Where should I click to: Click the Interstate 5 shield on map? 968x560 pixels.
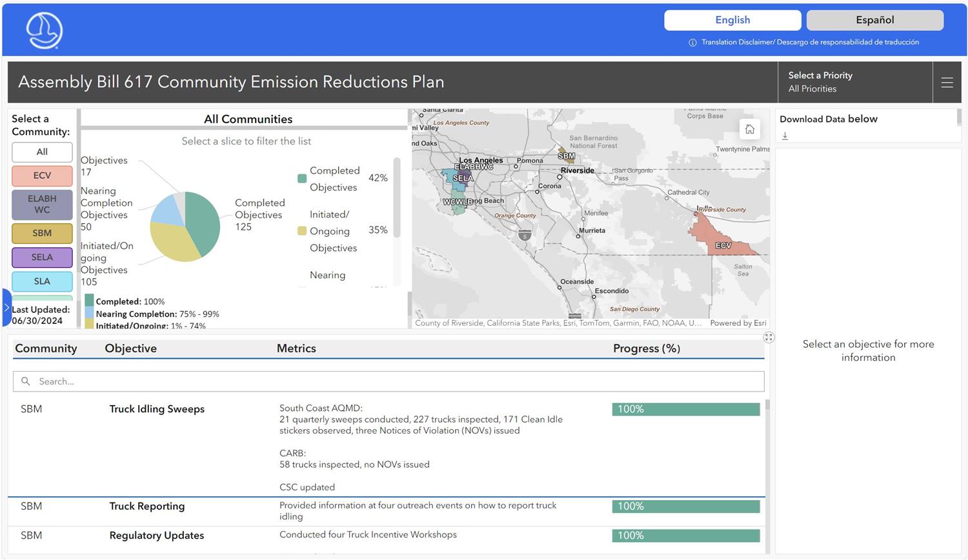click(525, 235)
